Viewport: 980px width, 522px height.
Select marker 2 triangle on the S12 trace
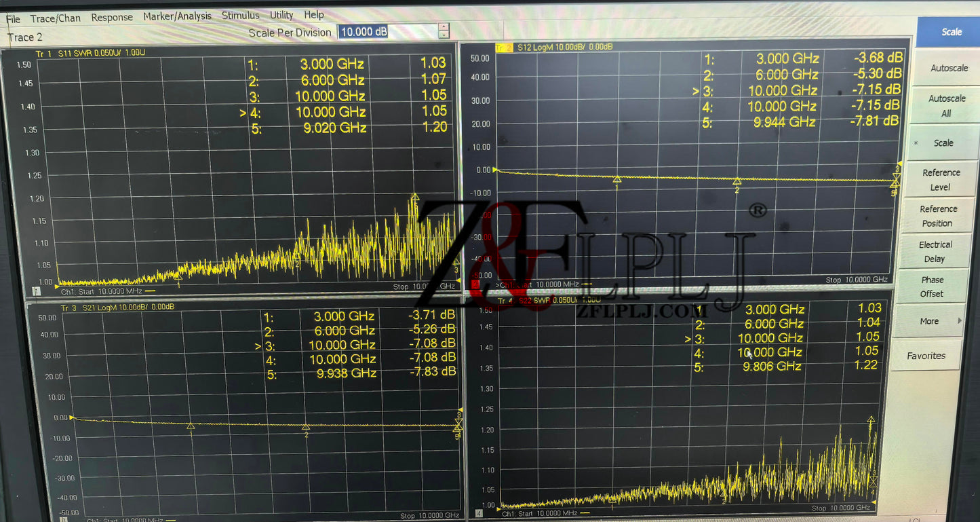(737, 181)
